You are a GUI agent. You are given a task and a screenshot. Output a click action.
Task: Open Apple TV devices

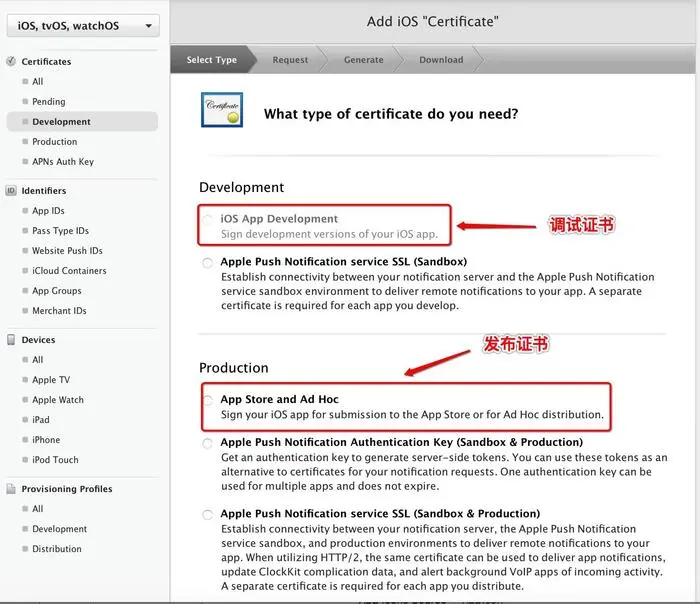51,379
